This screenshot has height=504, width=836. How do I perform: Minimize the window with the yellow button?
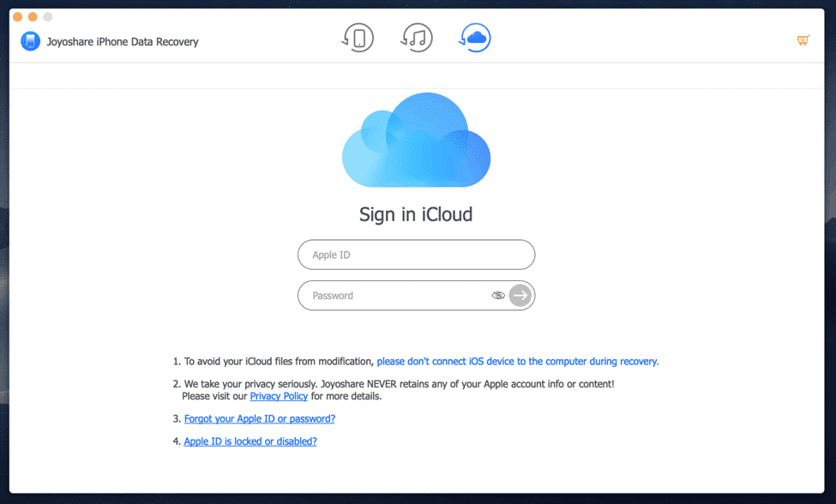click(33, 16)
